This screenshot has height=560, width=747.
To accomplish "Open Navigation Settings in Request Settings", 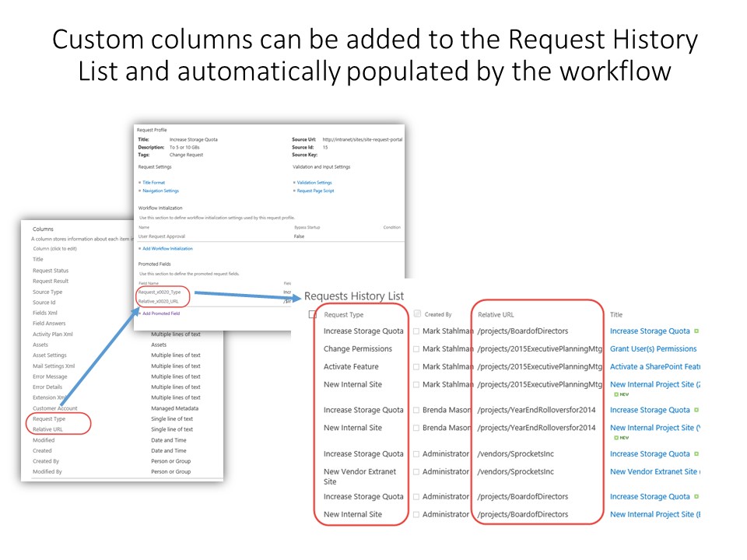I will pyautogui.click(x=160, y=191).
